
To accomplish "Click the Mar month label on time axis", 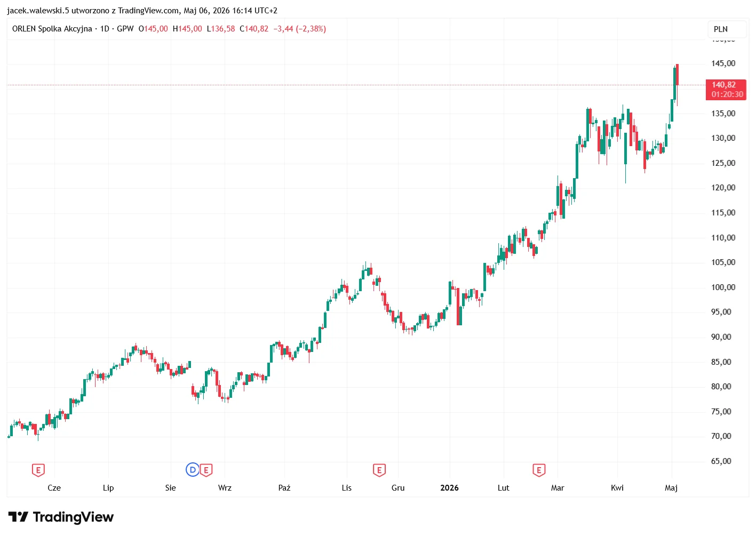I will pos(558,488).
